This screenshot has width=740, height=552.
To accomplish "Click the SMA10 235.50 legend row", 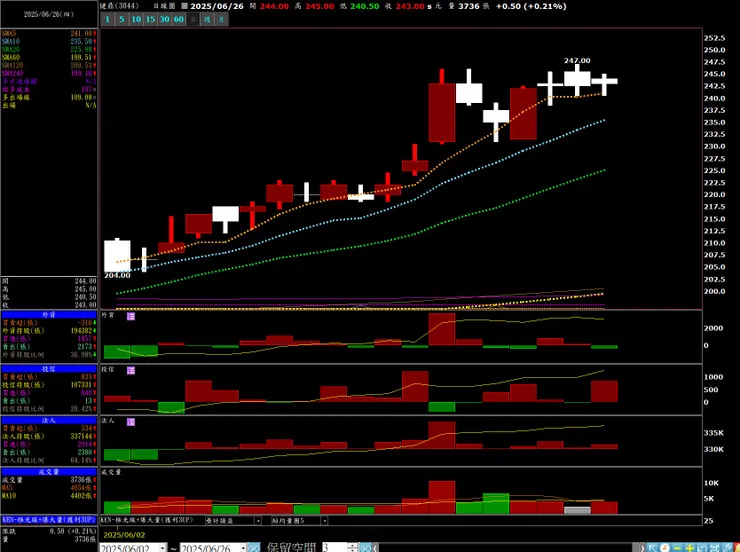I will 49,42.
